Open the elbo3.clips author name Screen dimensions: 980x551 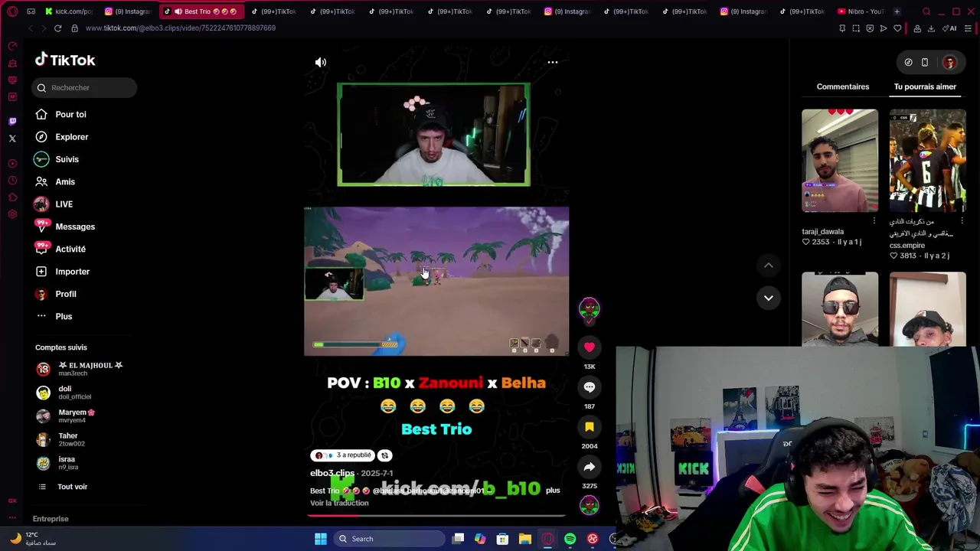[x=332, y=473]
